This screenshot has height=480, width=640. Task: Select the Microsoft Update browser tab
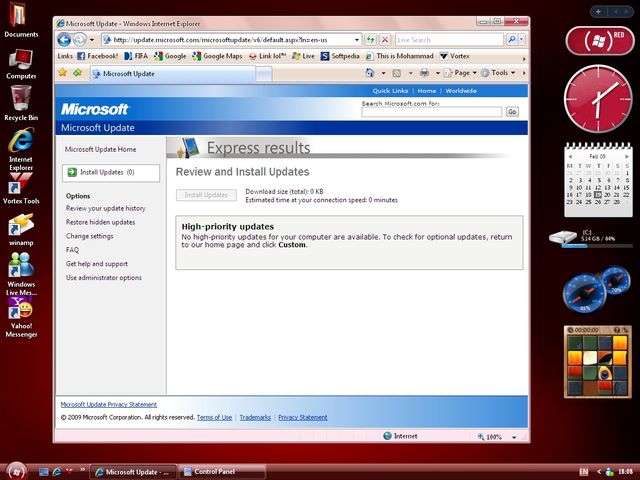(128, 73)
